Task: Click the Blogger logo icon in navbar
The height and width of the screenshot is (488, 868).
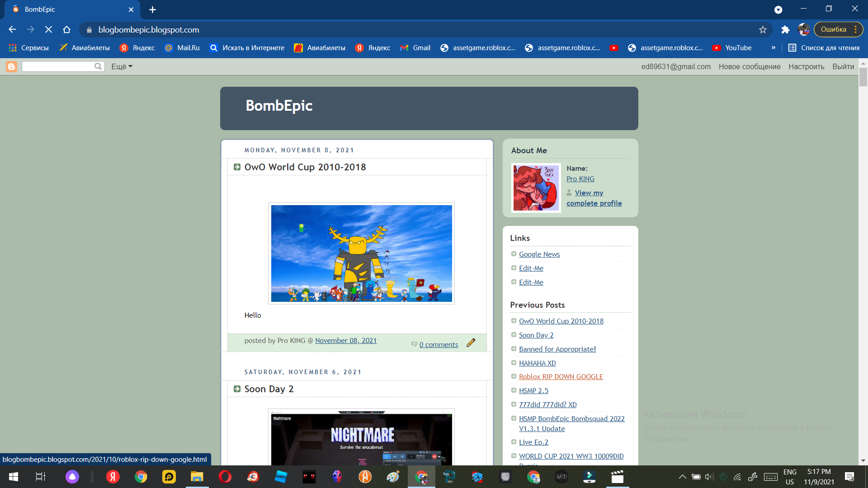Action: (x=11, y=66)
